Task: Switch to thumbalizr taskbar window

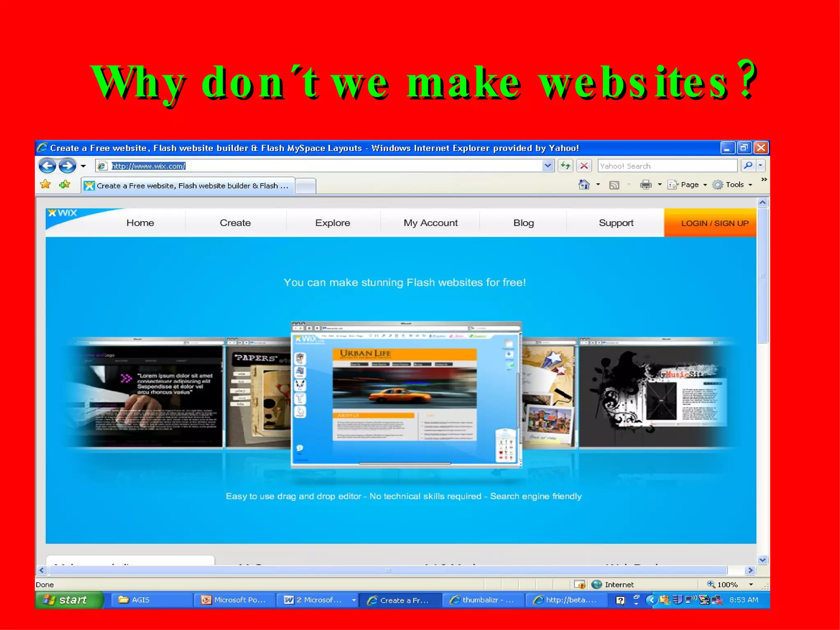Action: pos(484,600)
